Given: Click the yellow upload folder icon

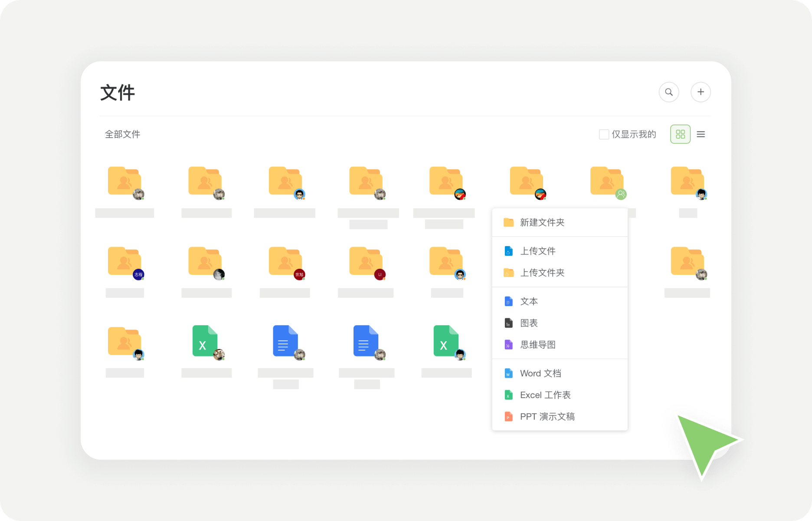Looking at the screenshot, I should pyautogui.click(x=508, y=272).
